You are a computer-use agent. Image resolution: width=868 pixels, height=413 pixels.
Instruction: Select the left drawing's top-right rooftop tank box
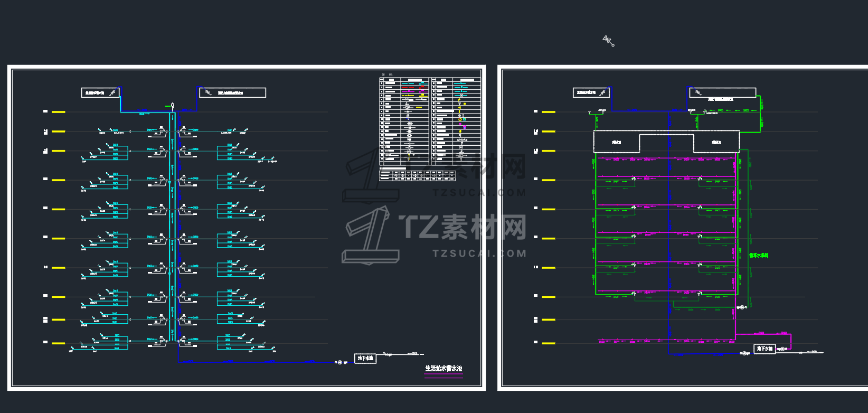[232, 92]
